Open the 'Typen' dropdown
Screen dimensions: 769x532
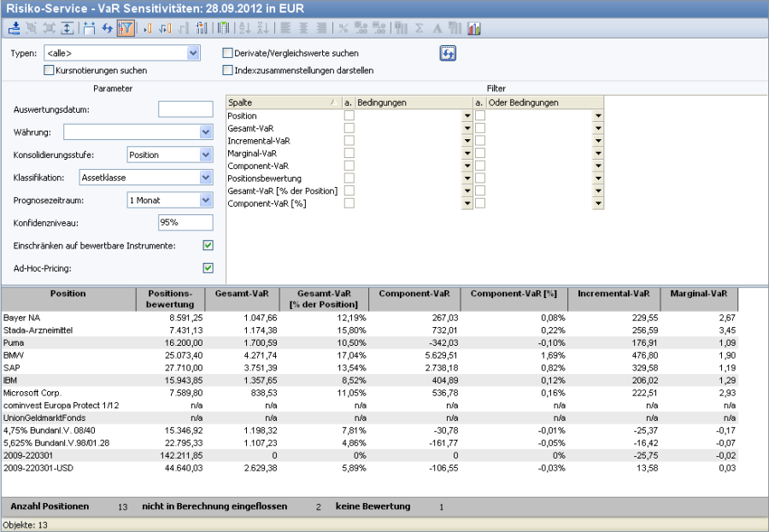[x=192, y=53]
